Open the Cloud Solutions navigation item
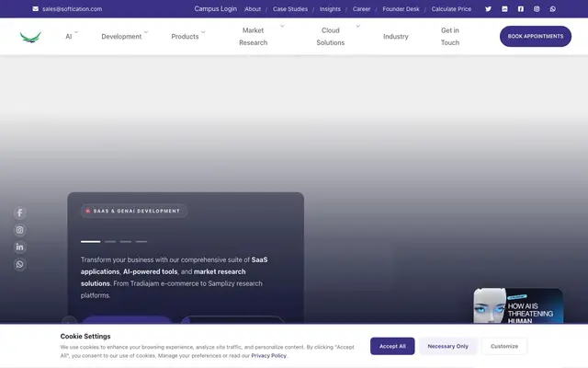This screenshot has width=588, height=368. pos(331,37)
